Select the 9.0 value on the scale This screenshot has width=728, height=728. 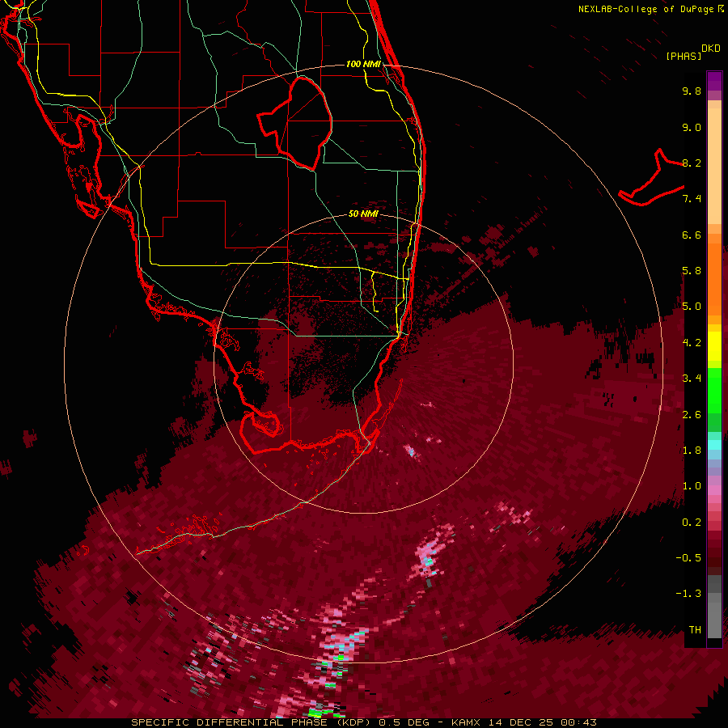coord(692,127)
